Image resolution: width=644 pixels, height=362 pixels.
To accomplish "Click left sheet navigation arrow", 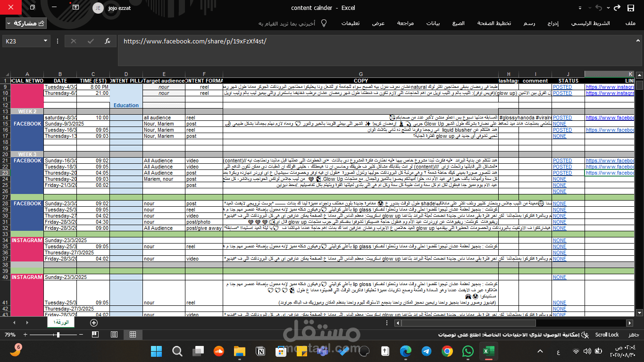I will coord(14,323).
